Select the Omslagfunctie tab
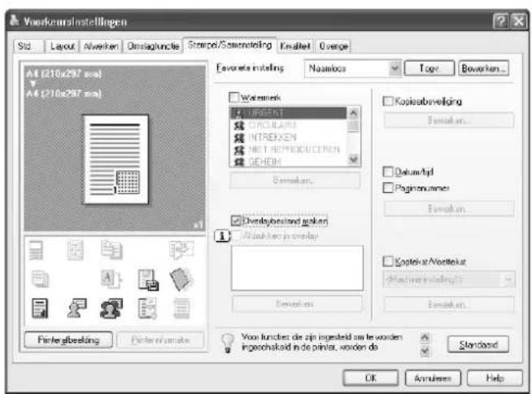 click(x=153, y=46)
